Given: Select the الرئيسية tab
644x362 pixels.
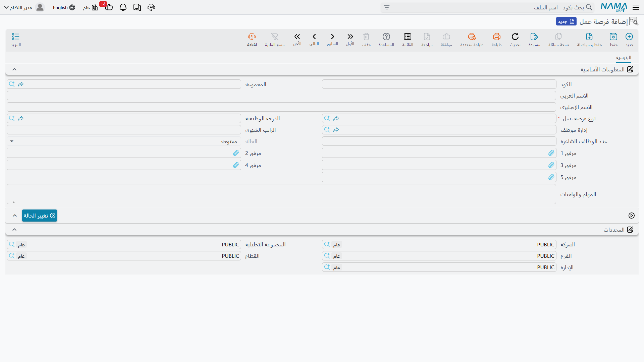Looking at the screenshot, I should point(624,58).
